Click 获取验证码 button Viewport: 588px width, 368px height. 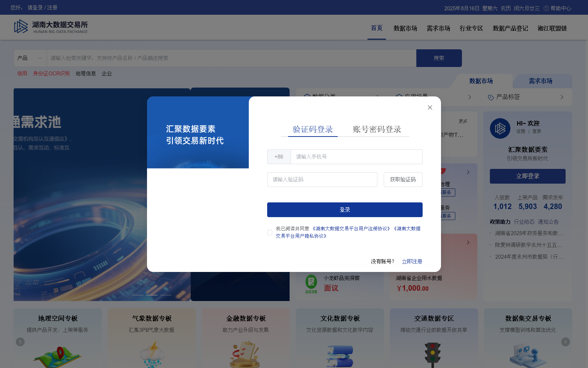pos(403,180)
